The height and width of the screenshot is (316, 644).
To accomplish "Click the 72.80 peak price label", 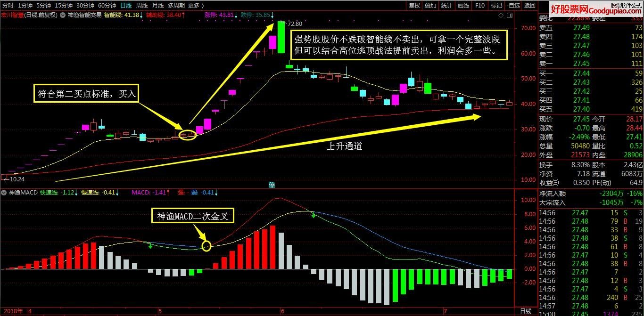I will [x=294, y=24].
